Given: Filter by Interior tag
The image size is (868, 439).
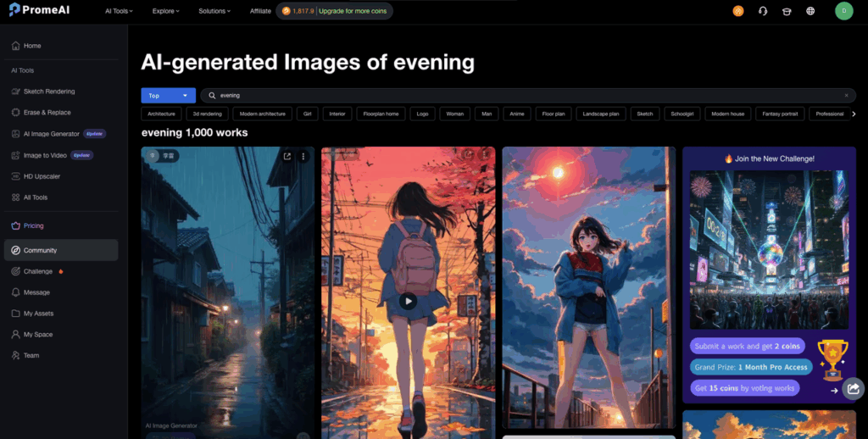Looking at the screenshot, I should click(337, 114).
